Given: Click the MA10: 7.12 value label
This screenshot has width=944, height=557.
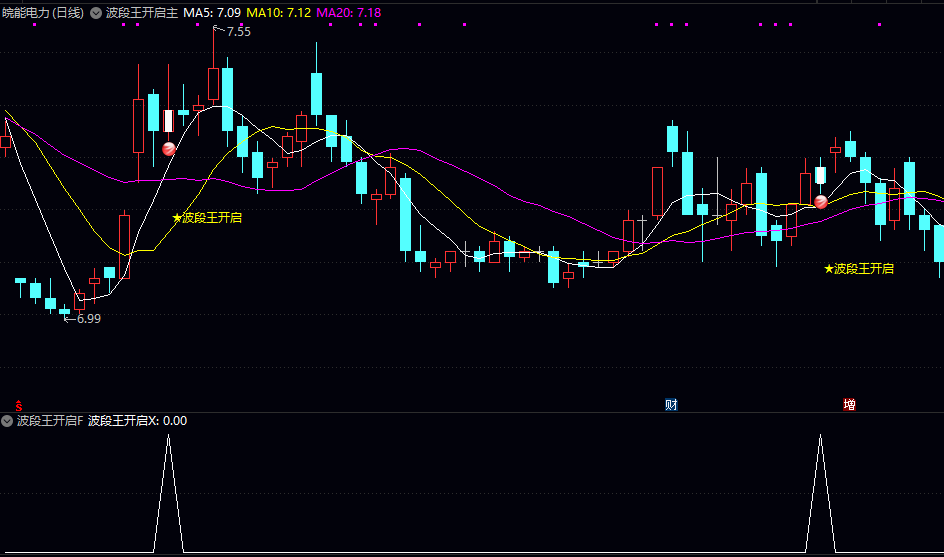Looking at the screenshot, I should pos(279,13).
